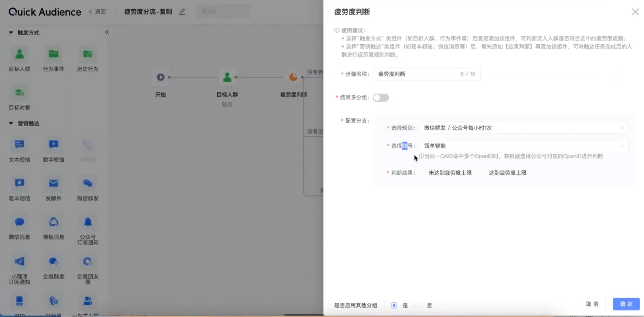Select 是 for 是否启用其他分组

coord(394,305)
